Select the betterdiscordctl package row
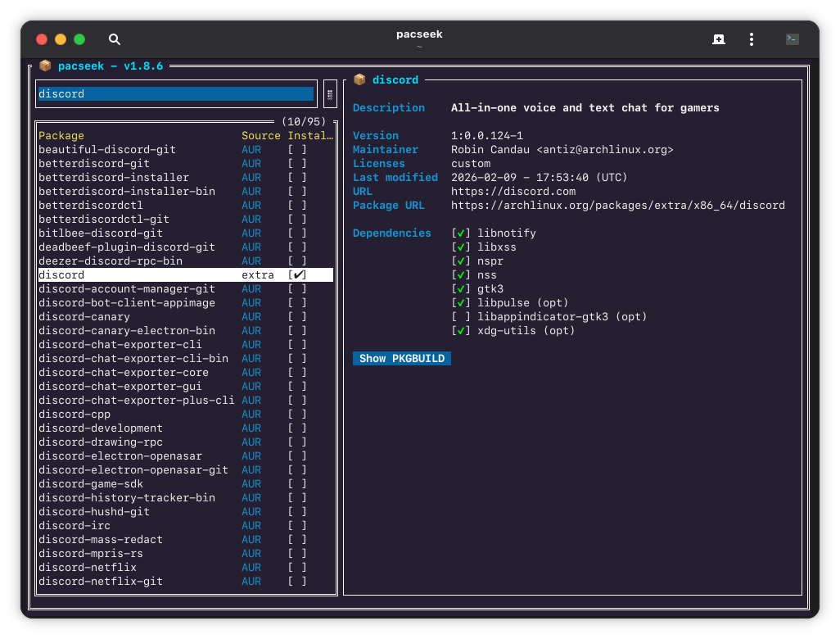The image size is (840, 639). coord(185,206)
